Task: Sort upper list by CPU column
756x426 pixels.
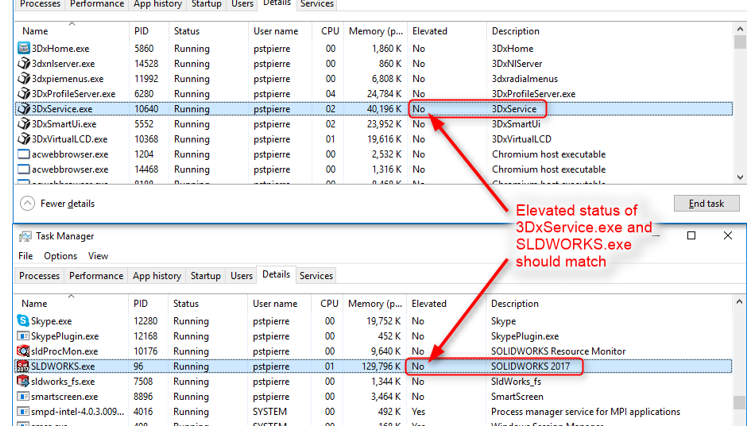Action: [x=330, y=31]
